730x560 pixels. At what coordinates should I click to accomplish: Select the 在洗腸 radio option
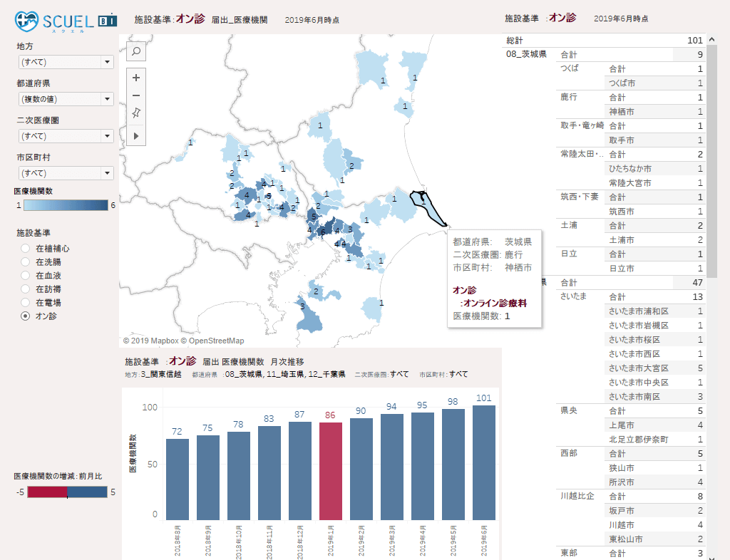pos(26,262)
